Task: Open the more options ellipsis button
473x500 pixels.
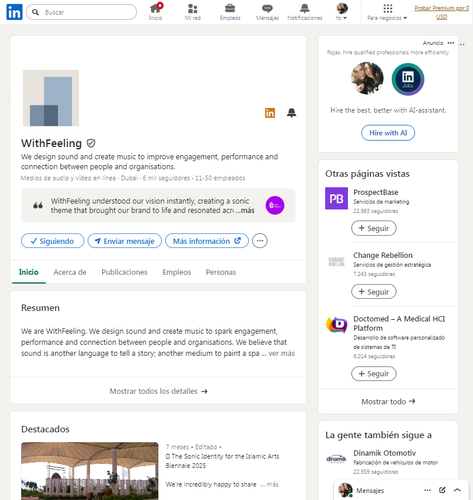Action: (x=260, y=241)
